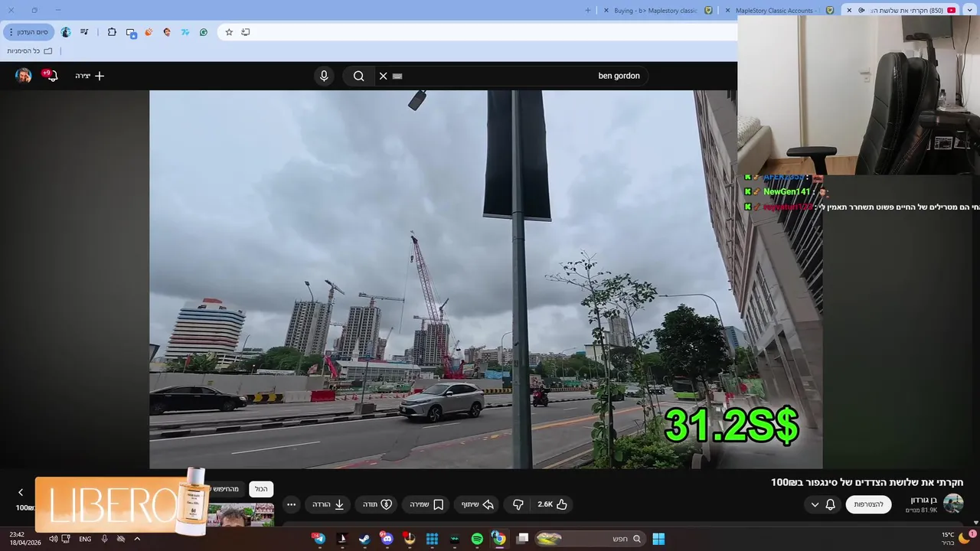980x551 pixels.
Task: Click the chips row back arrow
Action: click(x=21, y=492)
